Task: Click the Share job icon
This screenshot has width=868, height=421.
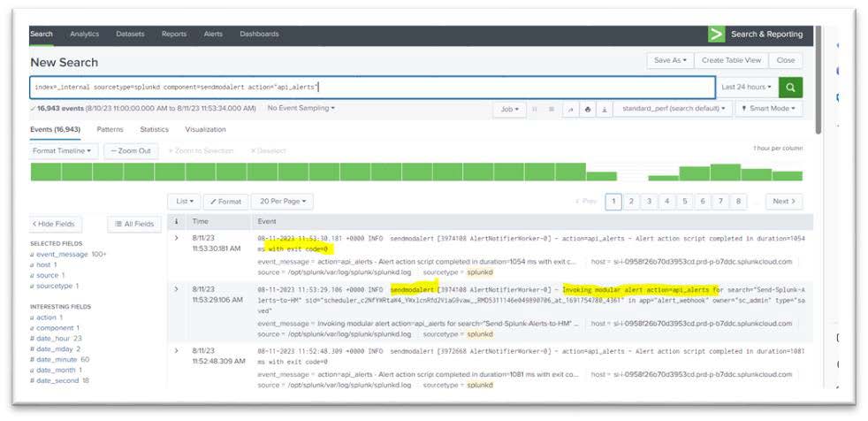Action: (570, 109)
